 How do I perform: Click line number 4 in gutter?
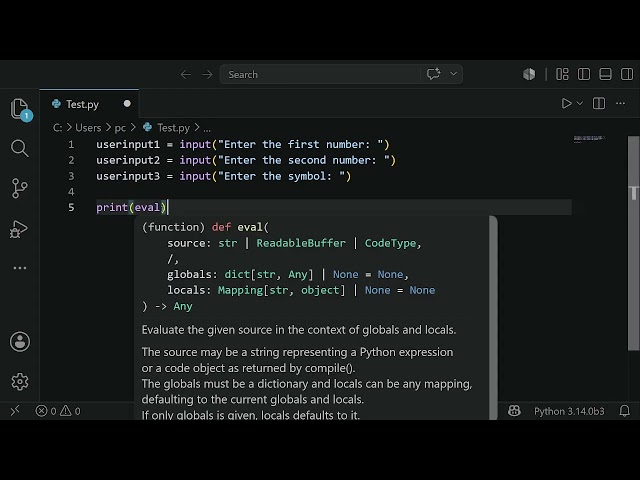click(x=71, y=191)
